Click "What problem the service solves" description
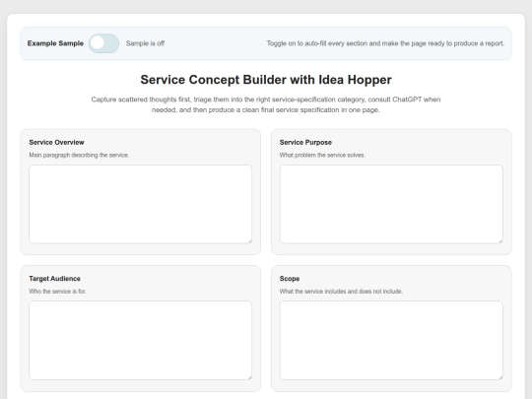532x399 pixels. pos(322,155)
